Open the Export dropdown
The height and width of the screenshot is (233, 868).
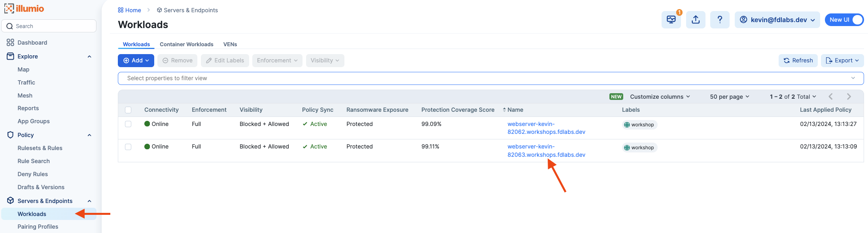[842, 60]
